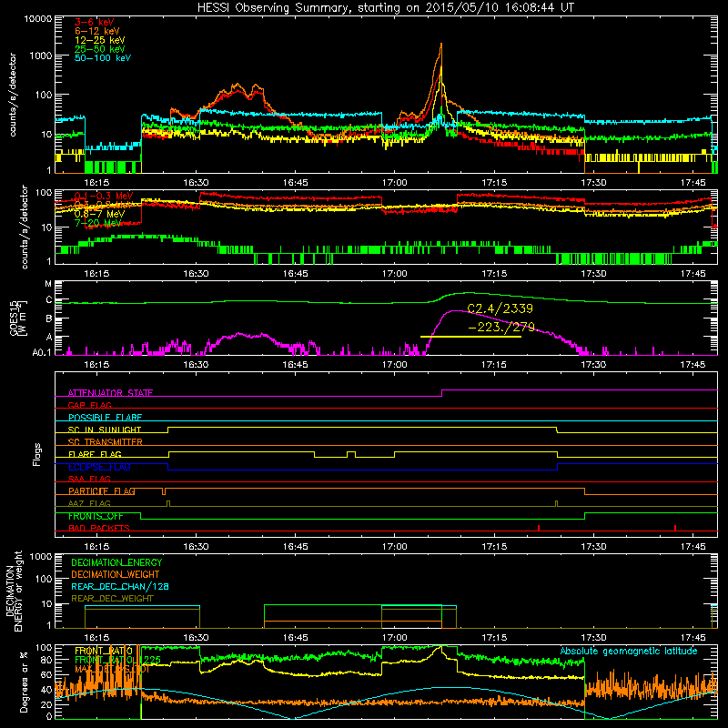This screenshot has width=728, height=728.
Task: Click the blue "ECLIPSE FLAG" label
Action: click(99, 467)
